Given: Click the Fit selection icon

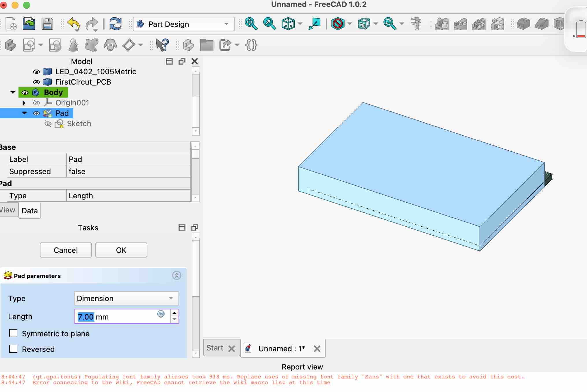Looking at the screenshot, I should pyautogui.click(x=269, y=24).
